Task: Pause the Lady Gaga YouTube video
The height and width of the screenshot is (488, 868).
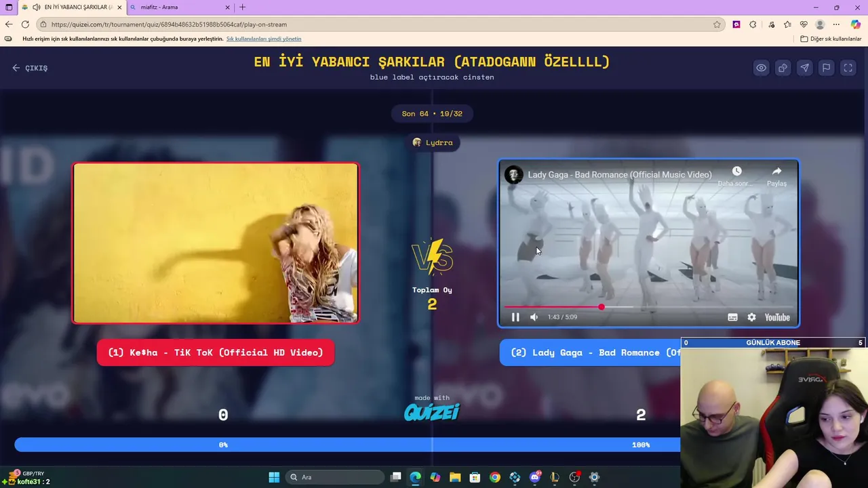Action: click(515, 317)
